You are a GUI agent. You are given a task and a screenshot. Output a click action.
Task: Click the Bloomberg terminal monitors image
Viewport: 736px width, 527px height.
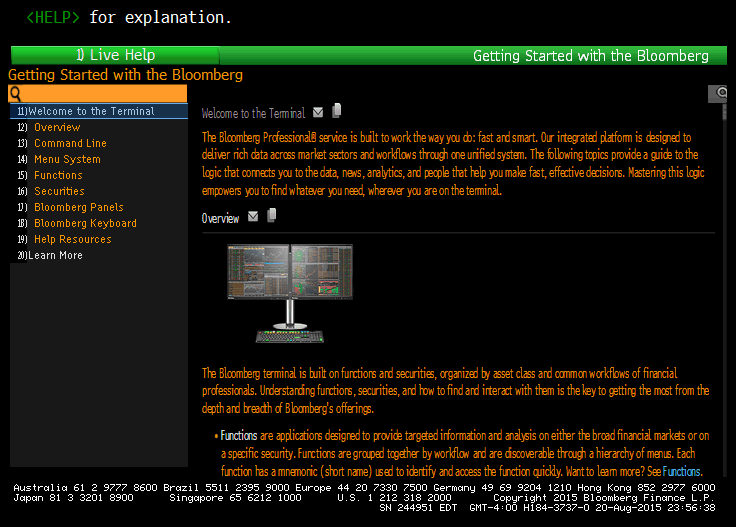pyautogui.click(x=290, y=293)
